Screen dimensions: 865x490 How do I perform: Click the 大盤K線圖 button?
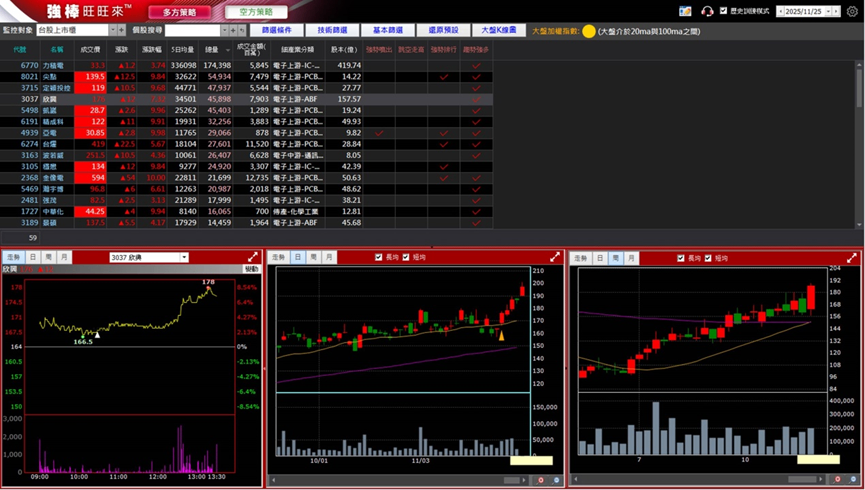(499, 30)
